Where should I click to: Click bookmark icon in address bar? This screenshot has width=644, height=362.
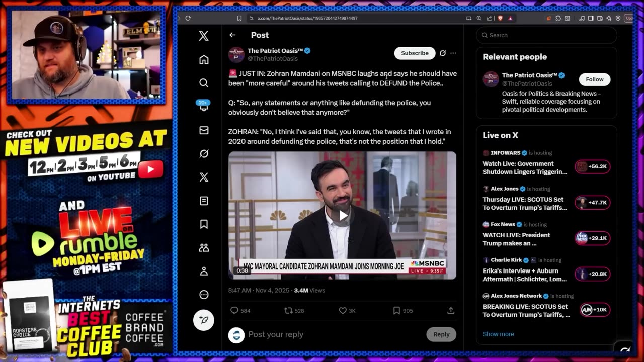click(239, 18)
